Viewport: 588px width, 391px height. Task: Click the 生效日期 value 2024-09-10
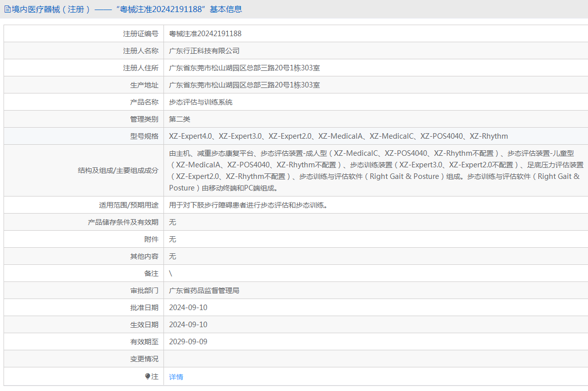[188, 325]
